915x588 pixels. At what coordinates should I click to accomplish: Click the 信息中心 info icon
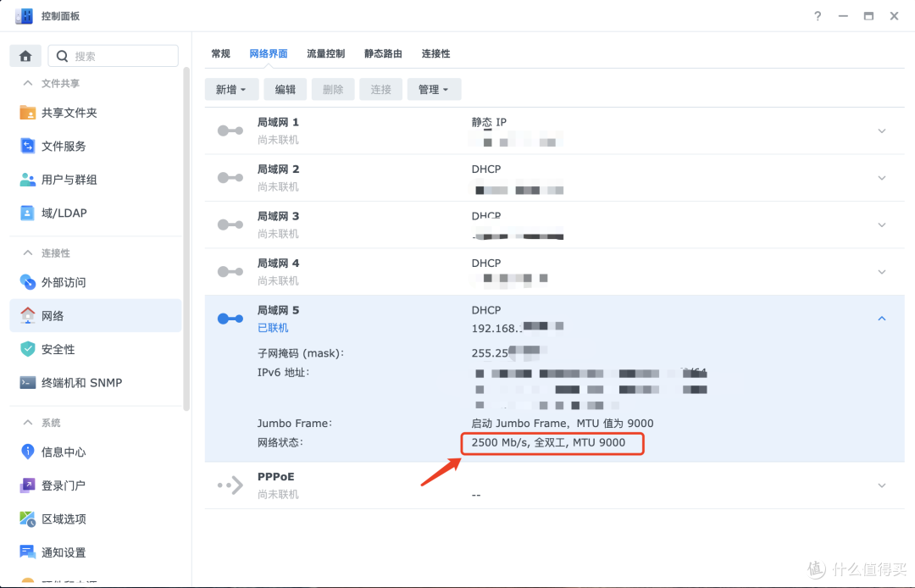(27, 452)
